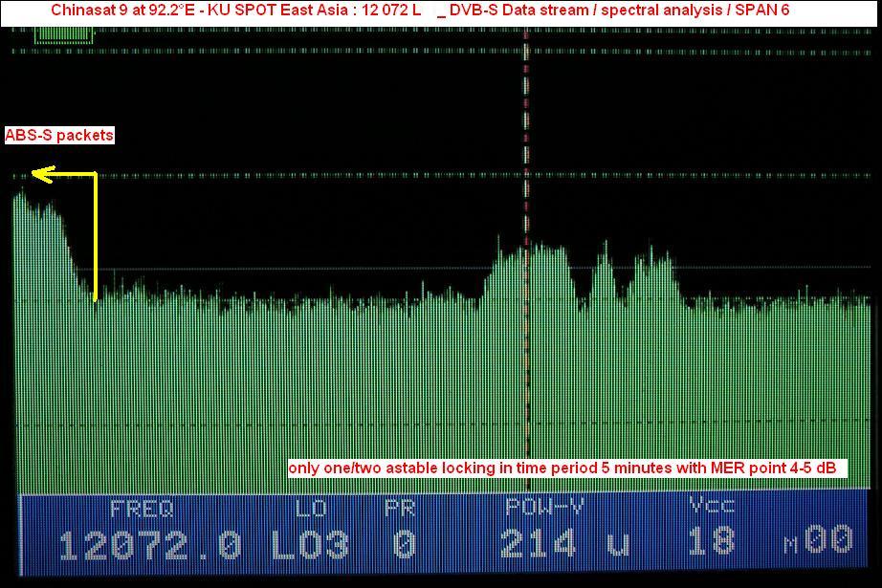The image size is (882, 588).
Task: Click the yellow arrow's vertical line segment
Action: pyautogui.click(x=96, y=236)
